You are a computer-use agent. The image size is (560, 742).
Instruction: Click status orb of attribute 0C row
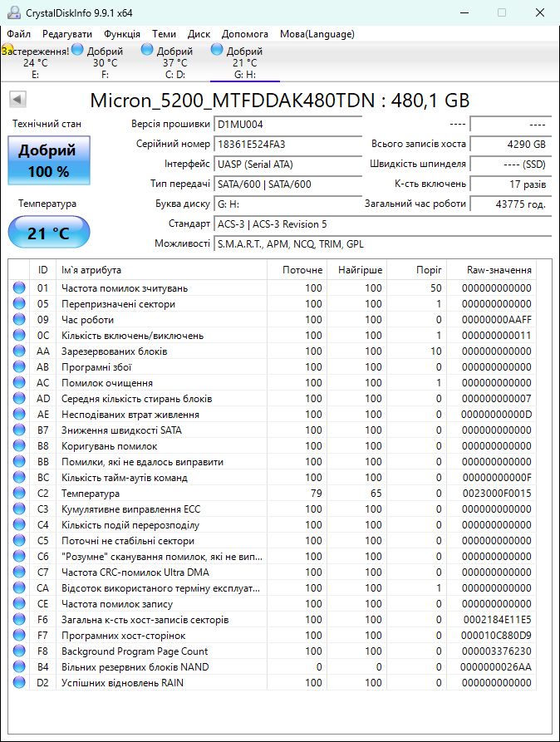19,335
